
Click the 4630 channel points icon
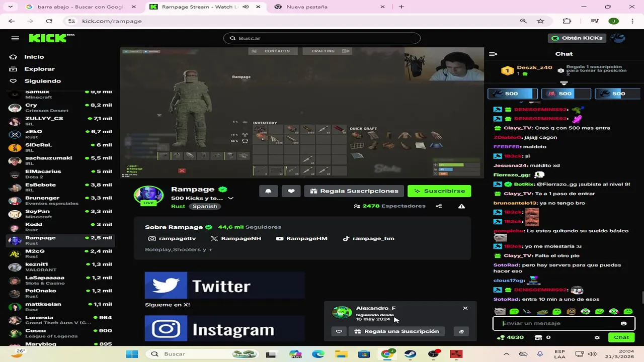click(500, 337)
